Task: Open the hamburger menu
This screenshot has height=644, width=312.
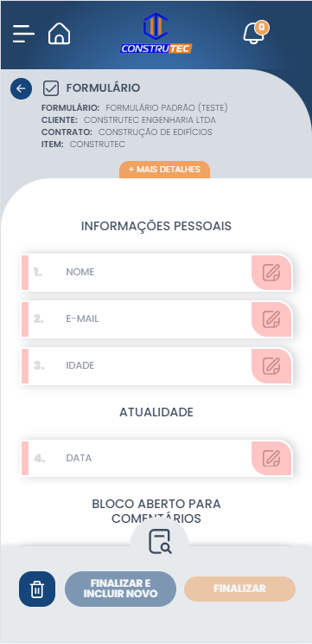Action: [23, 34]
